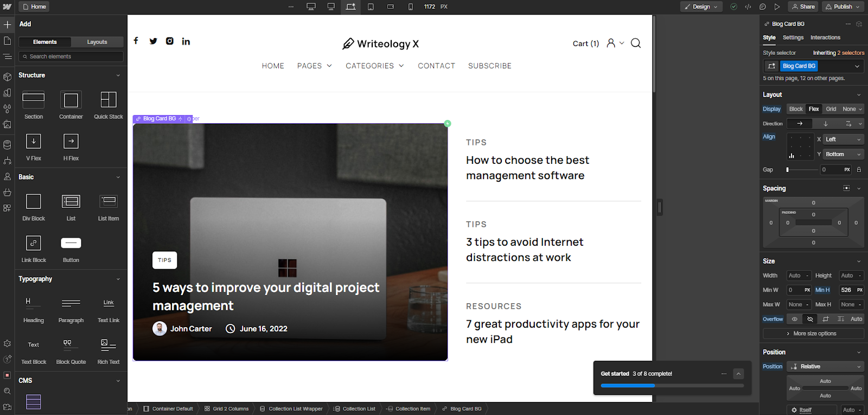This screenshot has height=415, width=868.
Task: Click the Share button
Action: [803, 7]
